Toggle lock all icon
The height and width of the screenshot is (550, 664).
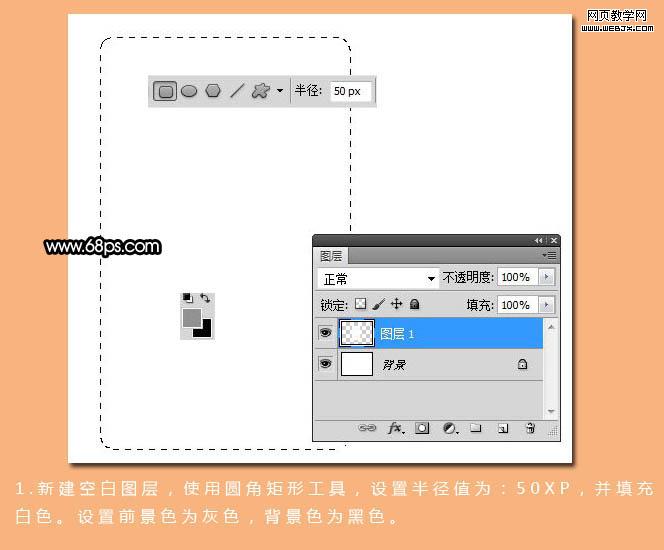[x=415, y=304]
